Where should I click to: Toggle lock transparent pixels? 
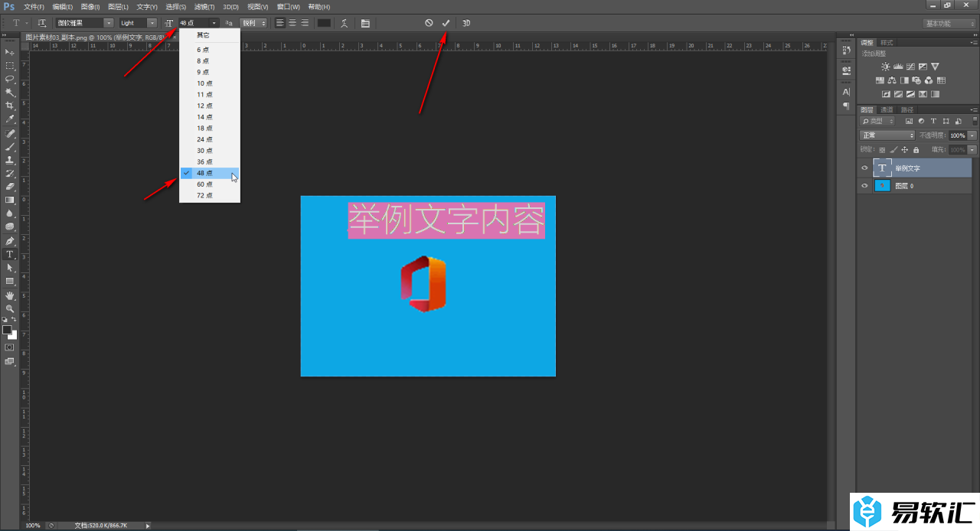point(882,150)
